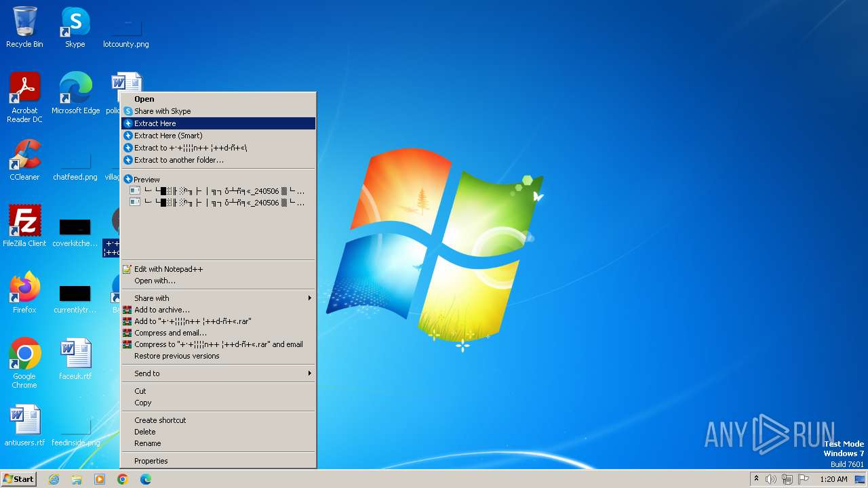Choose Compress to .rar and email
868x488 pixels.
tap(218, 344)
